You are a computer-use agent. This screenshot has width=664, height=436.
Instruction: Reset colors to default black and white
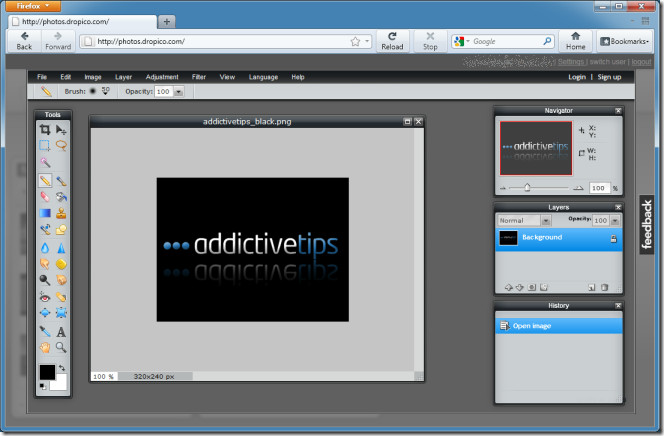tap(43, 386)
